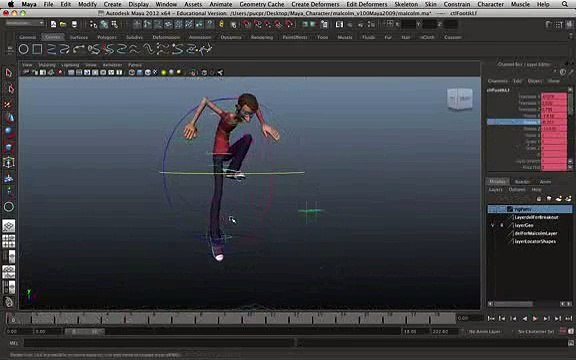
Task: Open the Skeleton menu
Action: (406, 4)
